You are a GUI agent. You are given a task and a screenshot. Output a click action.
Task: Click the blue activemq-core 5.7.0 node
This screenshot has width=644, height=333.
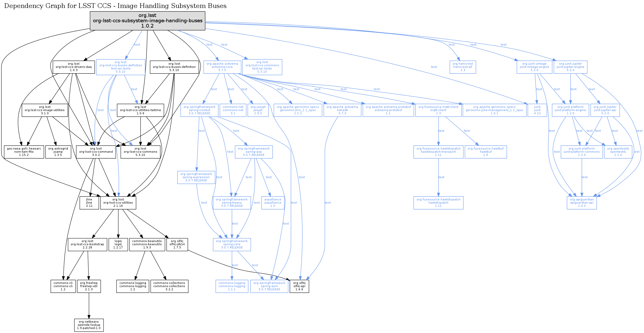pos(222,67)
